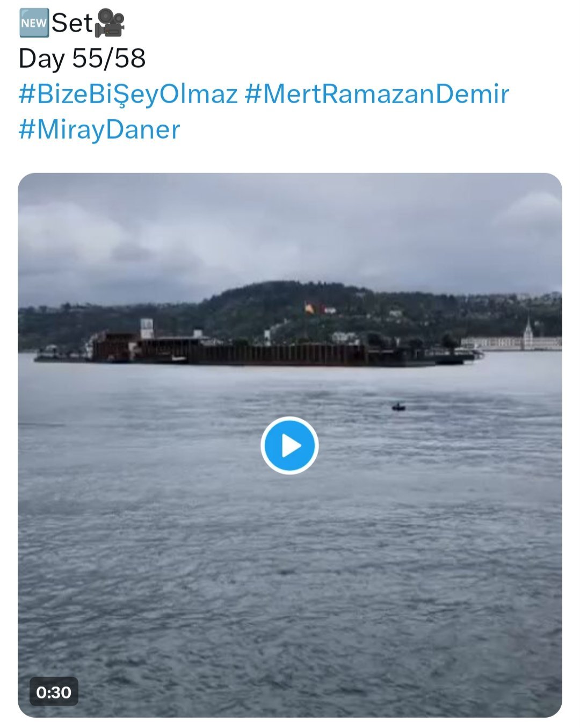Image resolution: width=580 pixels, height=728 pixels.
Task: Click the white structure atop the barge's left end
Action: pyautogui.click(x=147, y=328)
